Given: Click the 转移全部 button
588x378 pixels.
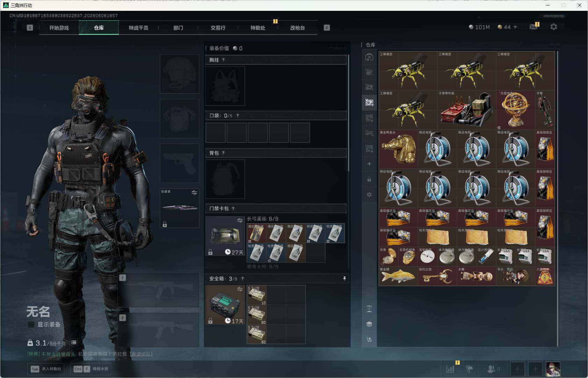Looking at the screenshot, I should click(x=91, y=369).
